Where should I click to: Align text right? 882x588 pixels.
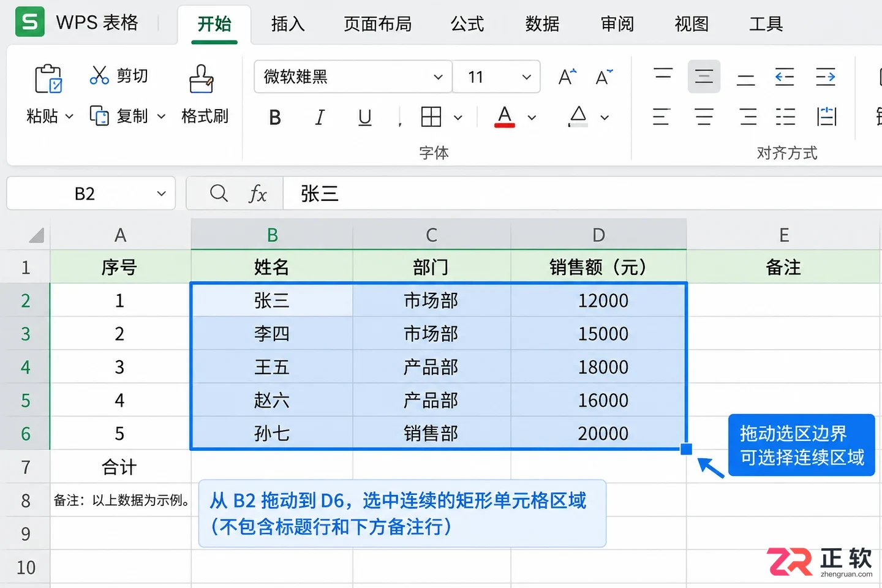pyautogui.click(x=748, y=116)
